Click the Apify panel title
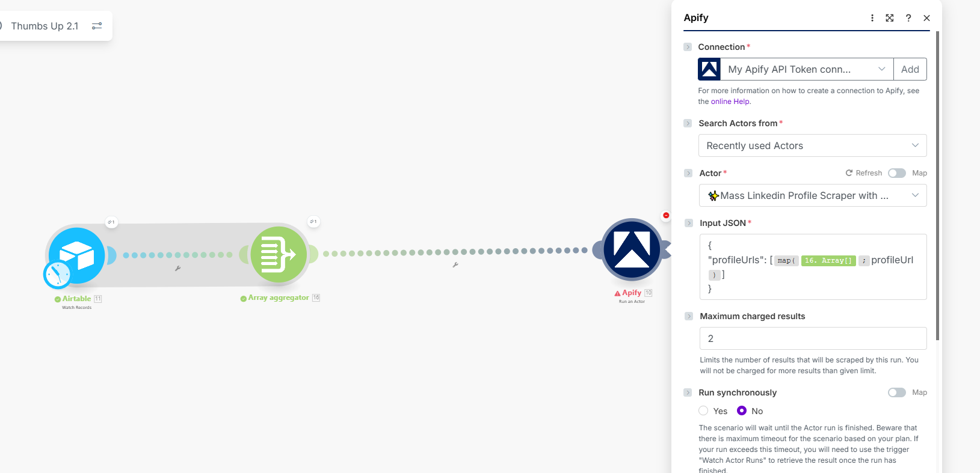980x473 pixels. point(696,18)
